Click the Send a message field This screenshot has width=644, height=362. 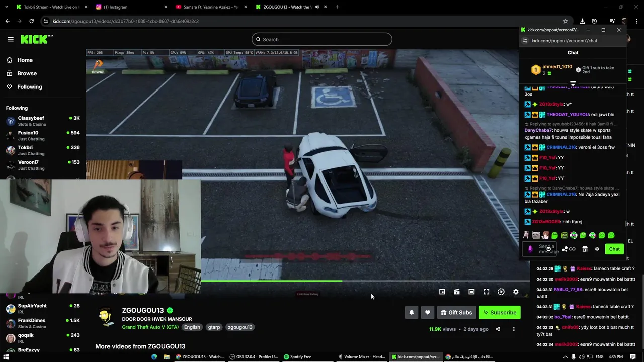pos(539,249)
